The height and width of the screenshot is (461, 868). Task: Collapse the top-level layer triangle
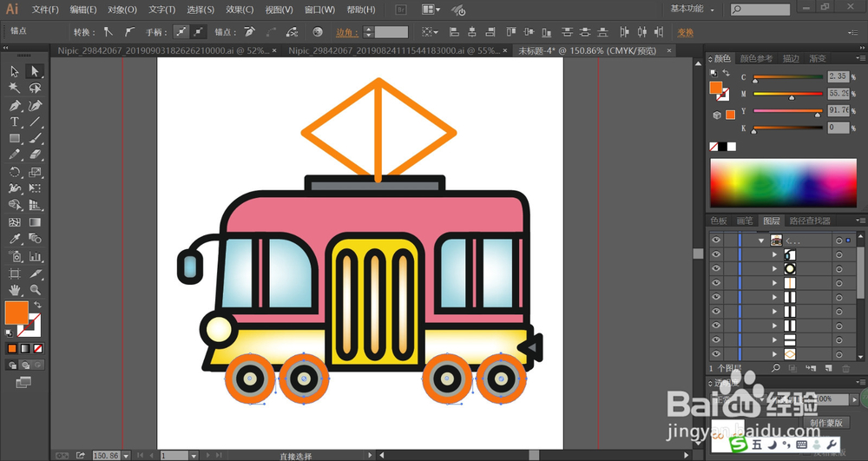click(x=761, y=240)
